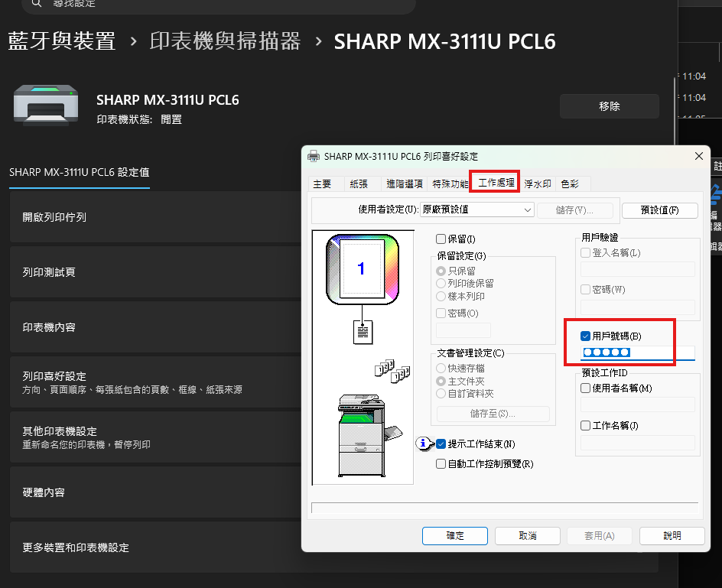Click the collated copies stack icon

[x=392, y=371]
